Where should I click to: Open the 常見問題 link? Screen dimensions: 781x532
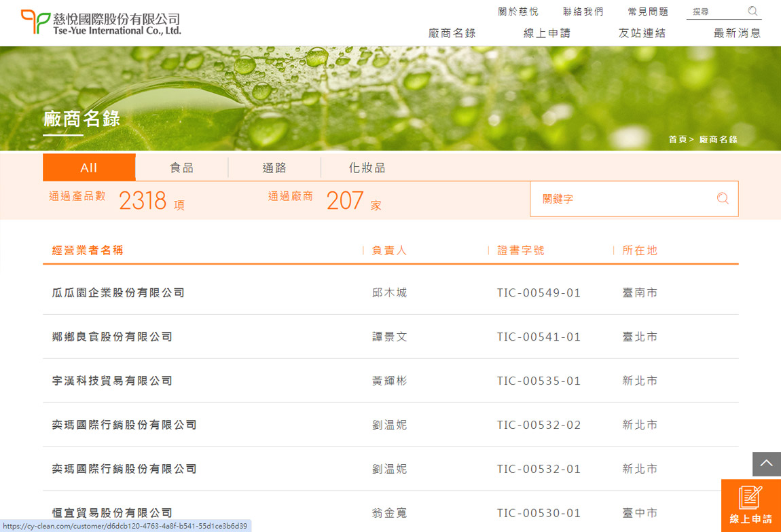point(648,12)
